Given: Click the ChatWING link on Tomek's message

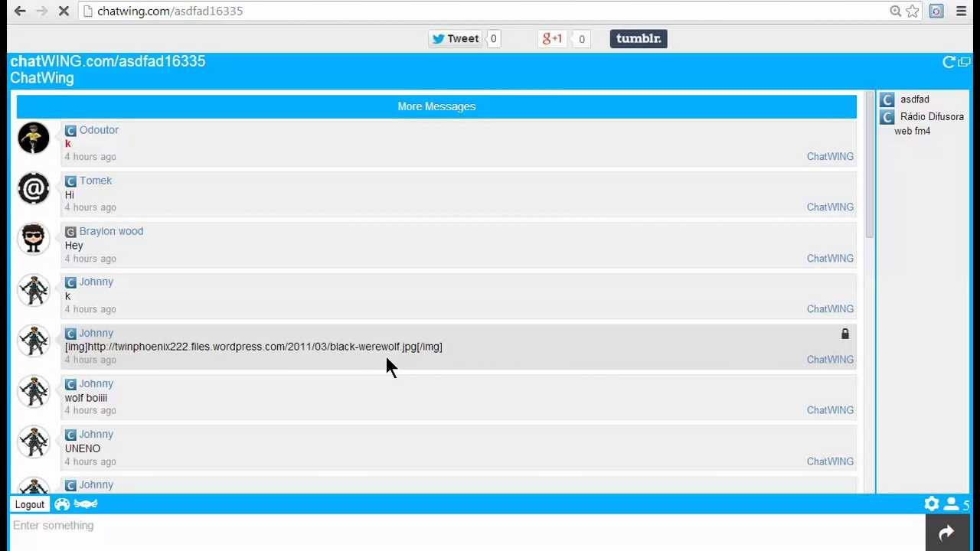Looking at the screenshot, I should (x=830, y=207).
